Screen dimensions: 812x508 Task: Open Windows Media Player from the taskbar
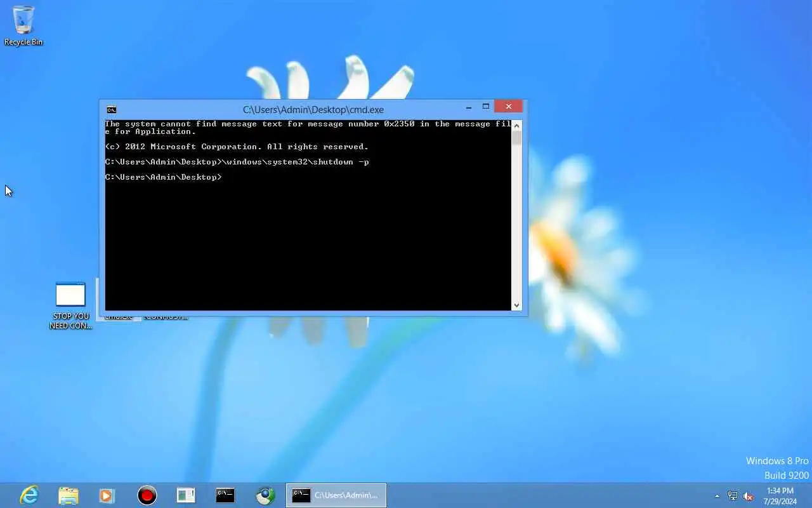pyautogui.click(x=107, y=495)
